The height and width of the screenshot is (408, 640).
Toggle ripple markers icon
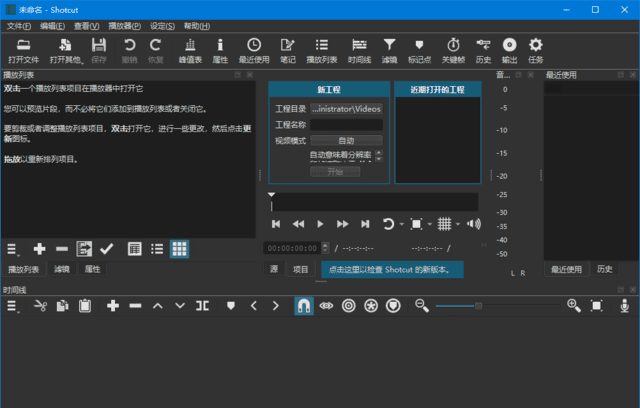click(393, 306)
